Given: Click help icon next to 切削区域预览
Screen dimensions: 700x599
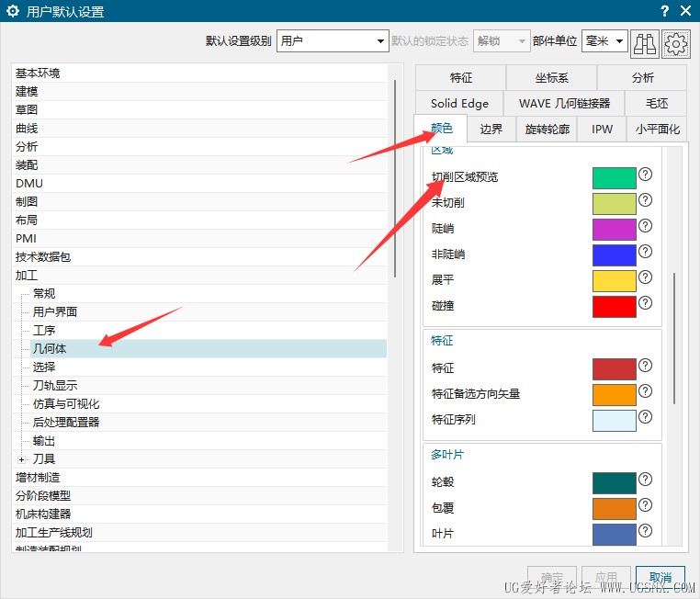Looking at the screenshot, I should point(645,174).
